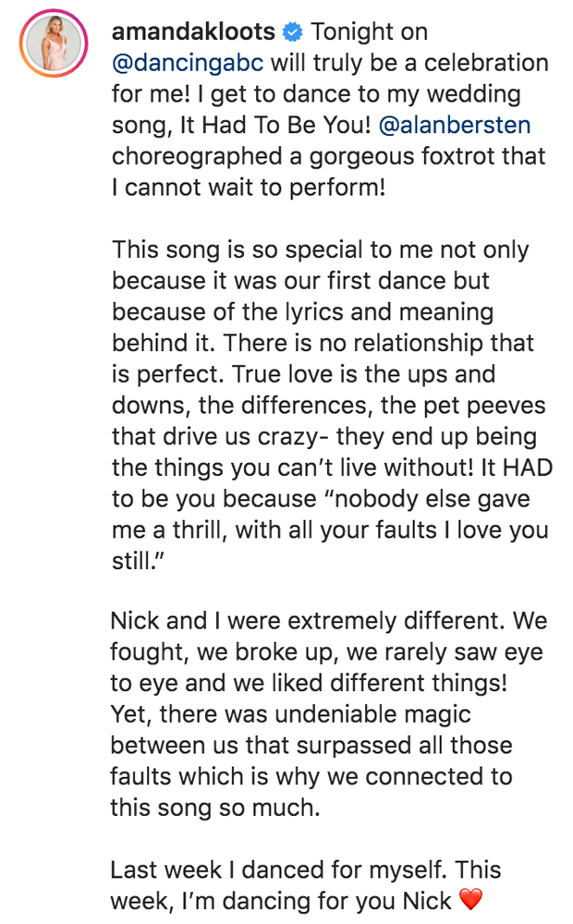Image resolution: width=573 pixels, height=924 pixels.
Task: Click the blue verified badge icon
Action: (x=292, y=31)
